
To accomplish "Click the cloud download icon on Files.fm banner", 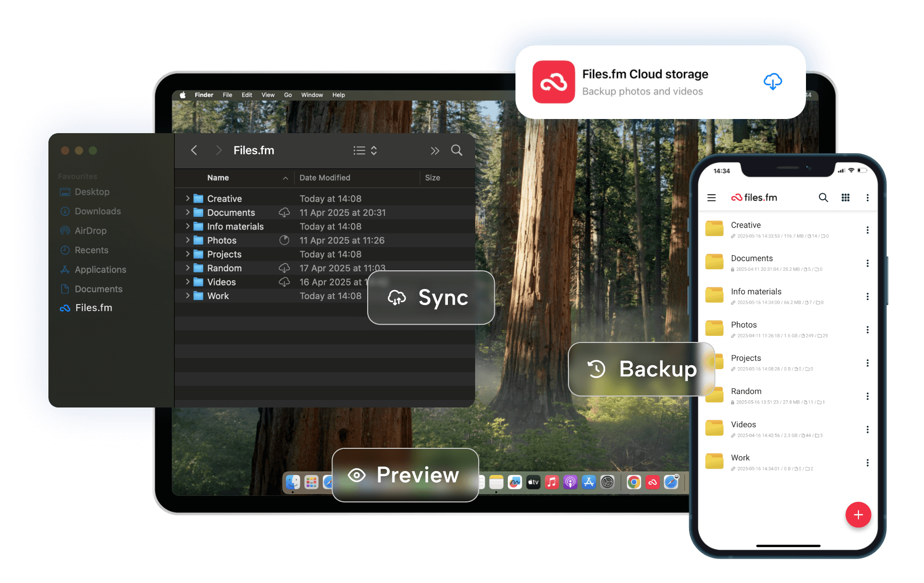I will 772,82.
